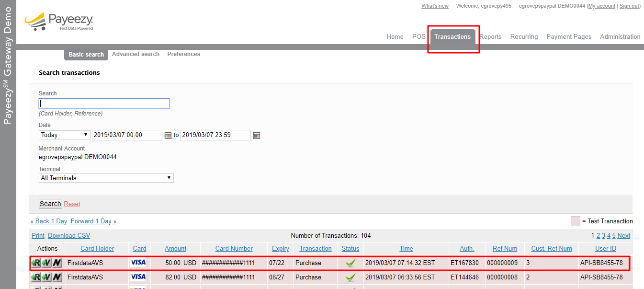The height and width of the screenshot is (289, 644).
Task: Click the Visa logo in the 07/22 expiry row
Action: click(138, 263)
